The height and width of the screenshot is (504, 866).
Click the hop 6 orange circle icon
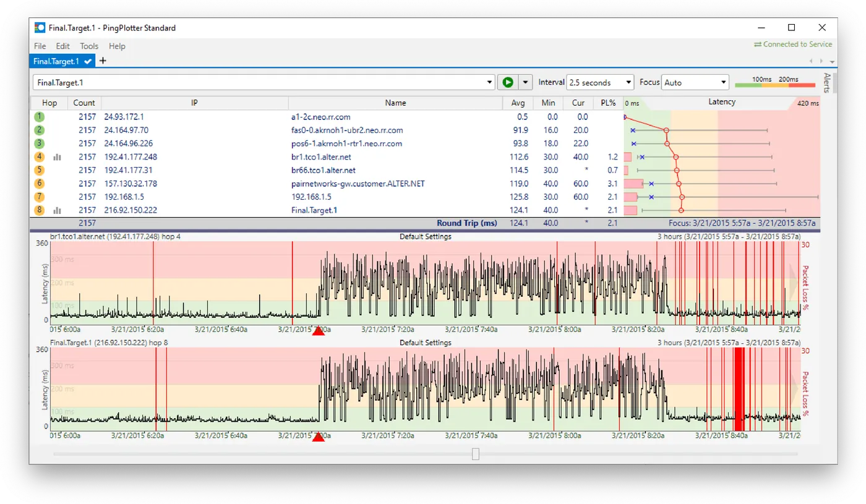pos(40,184)
